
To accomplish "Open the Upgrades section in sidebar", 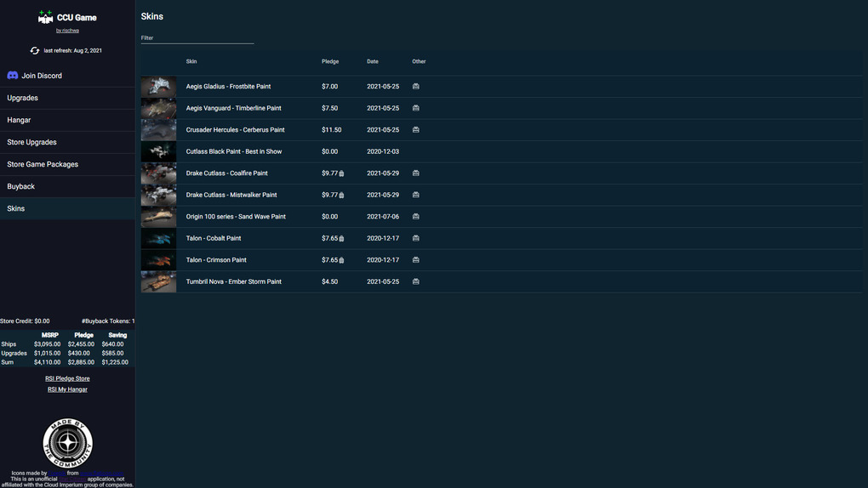I will [23, 98].
